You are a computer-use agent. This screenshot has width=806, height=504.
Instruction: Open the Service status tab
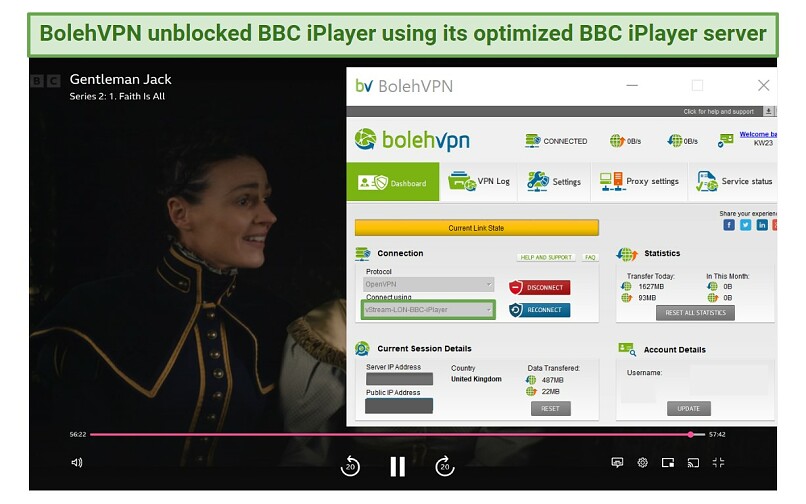[x=734, y=182]
